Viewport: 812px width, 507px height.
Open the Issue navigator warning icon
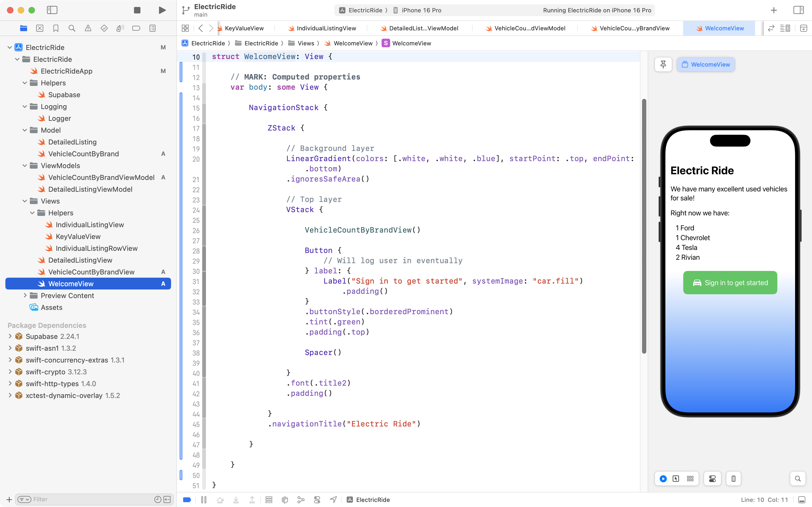coord(88,28)
